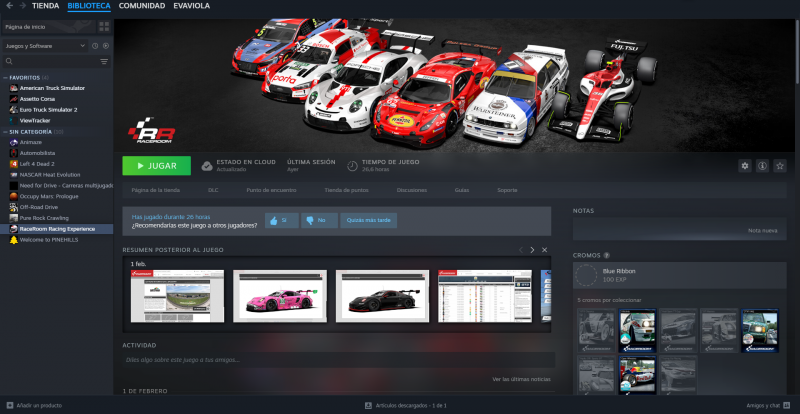
Task: Open Página de la tienda tab
Action: (x=156, y=190)
